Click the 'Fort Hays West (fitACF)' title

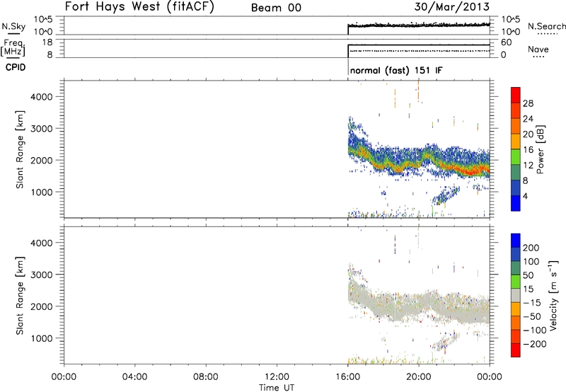click(139, 6)
